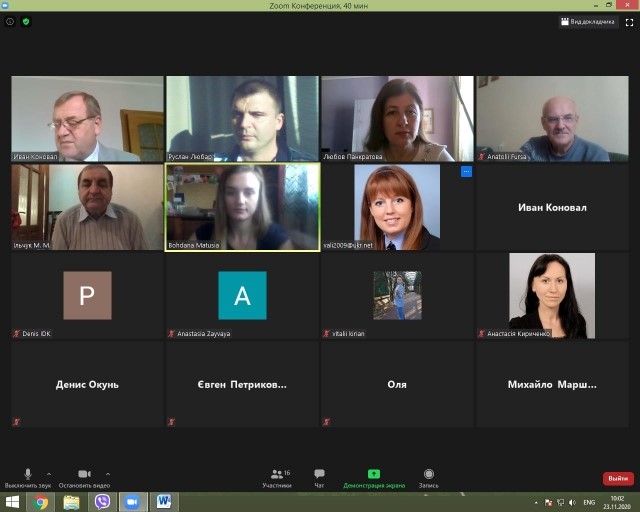The height and width of the screenshot is (512, 640).
Task: Switch to speaker view button
Action: click(588, 22)
